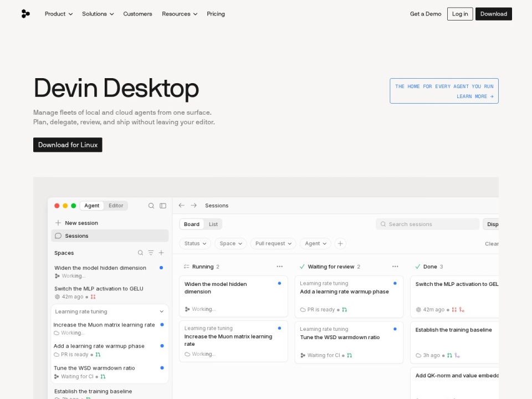Viewport: 532px width, 399px height.
Task: Switch to the Agent mode tab
Action: [x=91, y=206]
